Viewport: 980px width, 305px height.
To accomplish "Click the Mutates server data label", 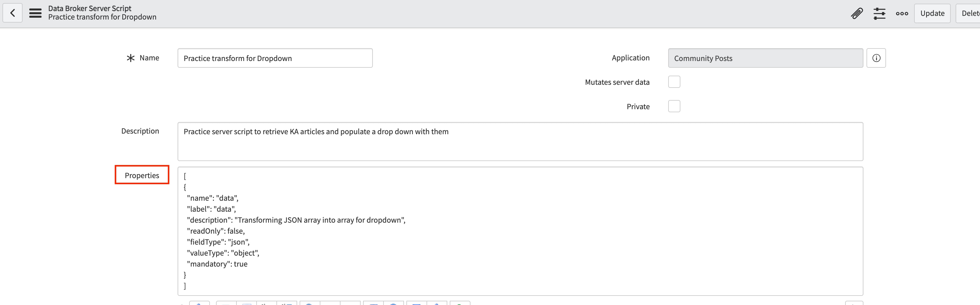I will click(x=617, y=83).
